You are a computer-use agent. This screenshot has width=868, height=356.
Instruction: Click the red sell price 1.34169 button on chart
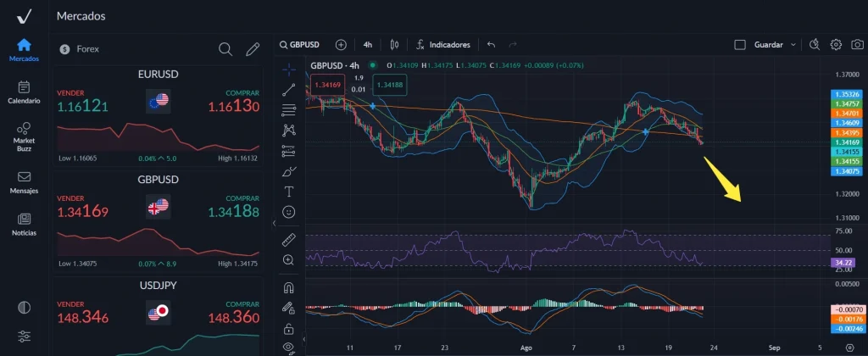pos(329,86)
